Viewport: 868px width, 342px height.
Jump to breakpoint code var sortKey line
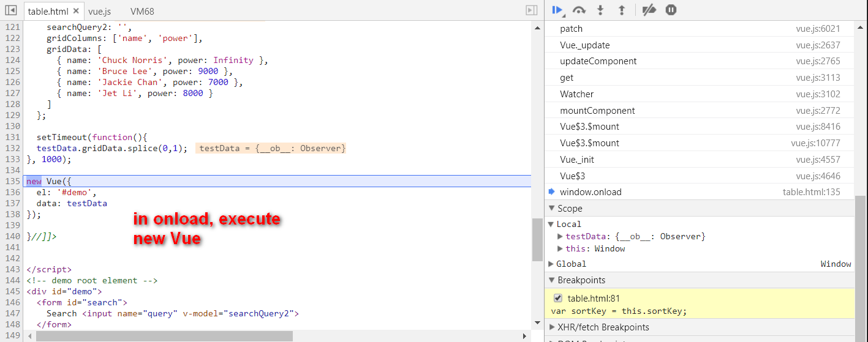click(619, 311)
